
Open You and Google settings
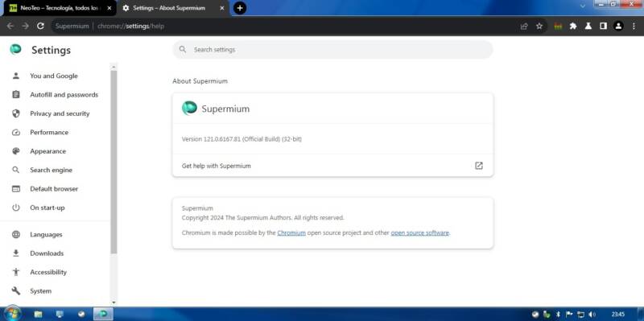pyautogui.click(x=54, y=76)
